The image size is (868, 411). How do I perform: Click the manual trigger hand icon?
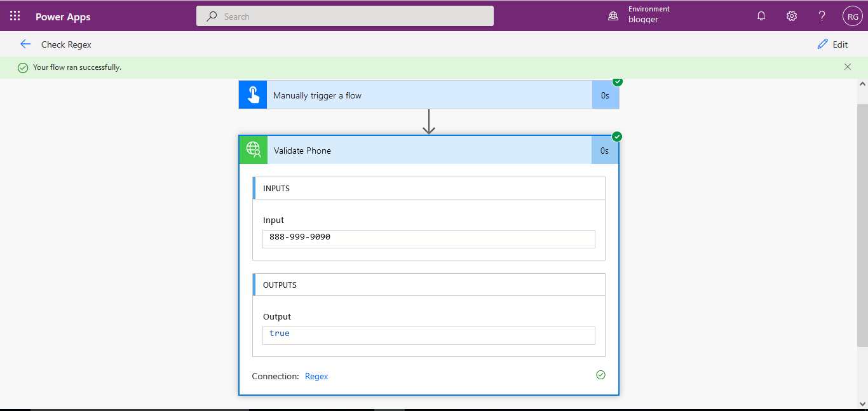coord(253,95)
